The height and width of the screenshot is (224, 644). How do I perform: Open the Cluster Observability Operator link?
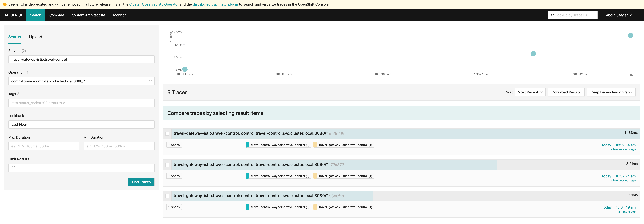coord(154,4)
